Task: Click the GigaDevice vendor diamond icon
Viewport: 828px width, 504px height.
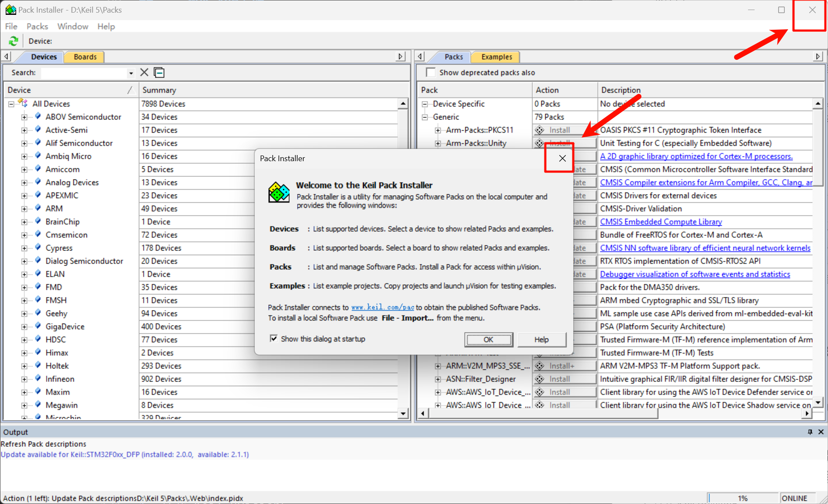Action: [38, 326]
